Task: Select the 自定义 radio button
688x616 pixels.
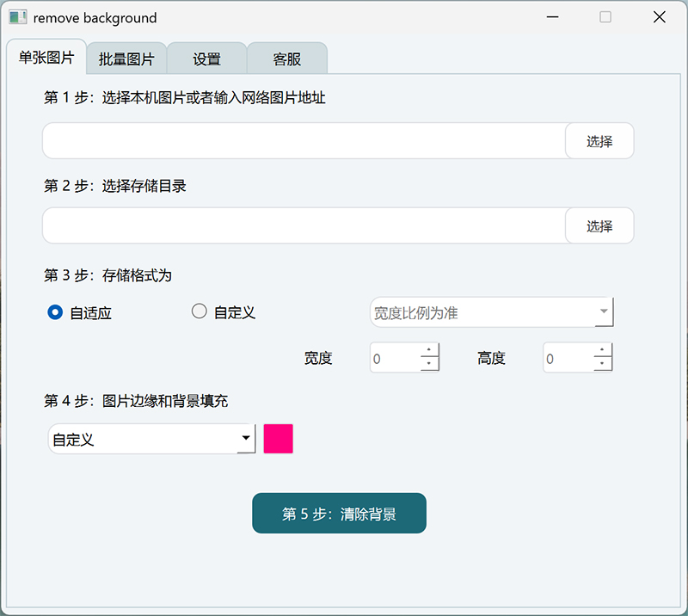Action: [x=200, y=311]
